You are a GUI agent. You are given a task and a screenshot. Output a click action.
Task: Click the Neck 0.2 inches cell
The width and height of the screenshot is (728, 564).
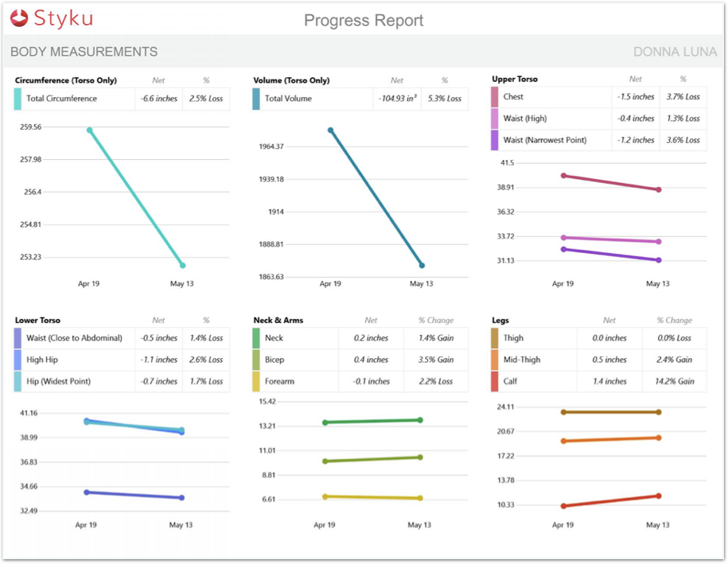coord(371,338)
